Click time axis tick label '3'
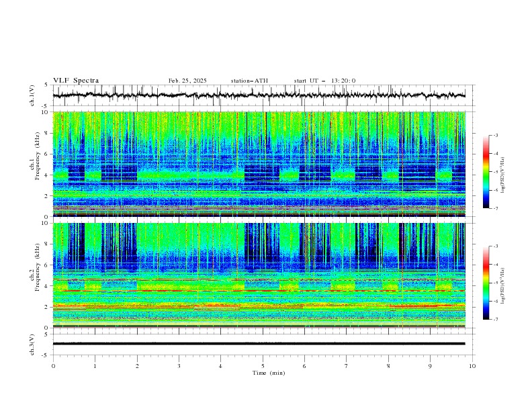532x411 pixels. [x=179, y=366]
